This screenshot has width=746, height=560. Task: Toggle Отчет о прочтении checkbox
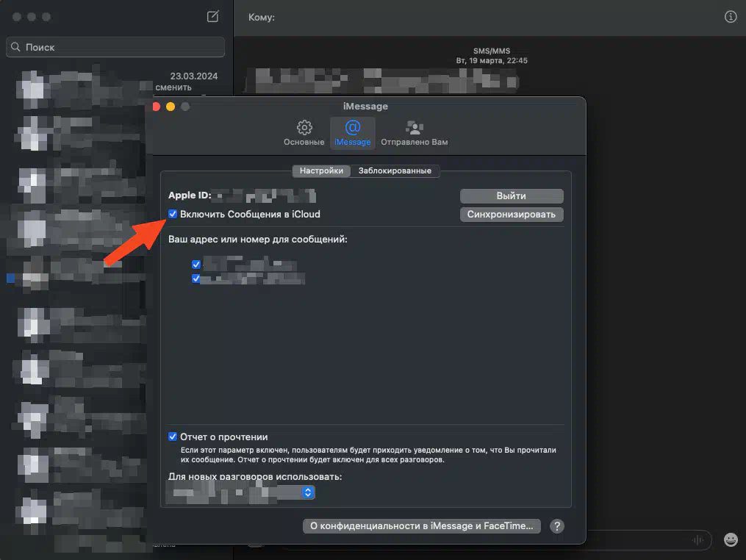tap(173, 437)
